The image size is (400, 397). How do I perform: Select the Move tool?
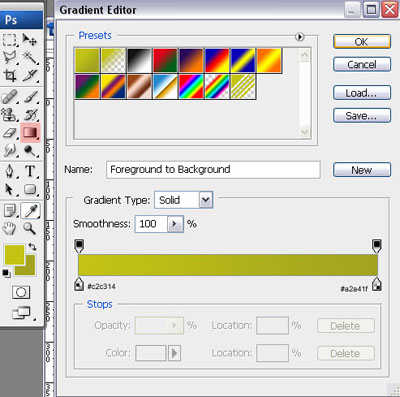point(30,40)
